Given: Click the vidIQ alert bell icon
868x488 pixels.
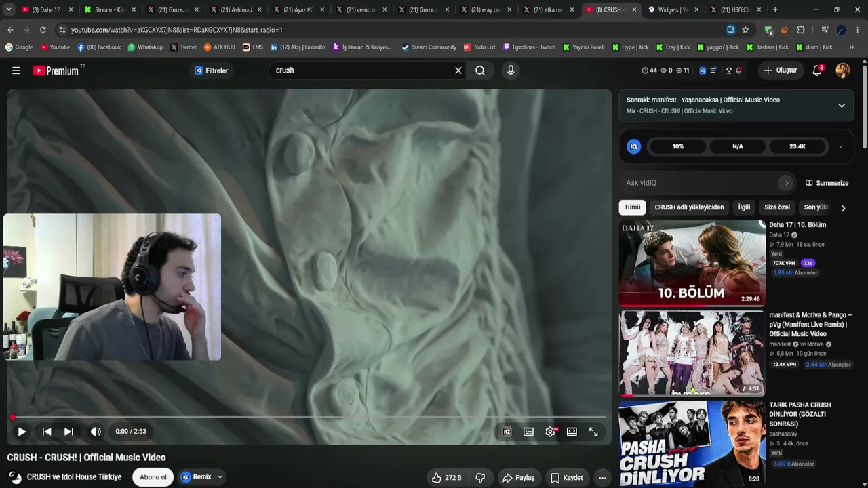Looking at the screenshot, I should (739, 70).
